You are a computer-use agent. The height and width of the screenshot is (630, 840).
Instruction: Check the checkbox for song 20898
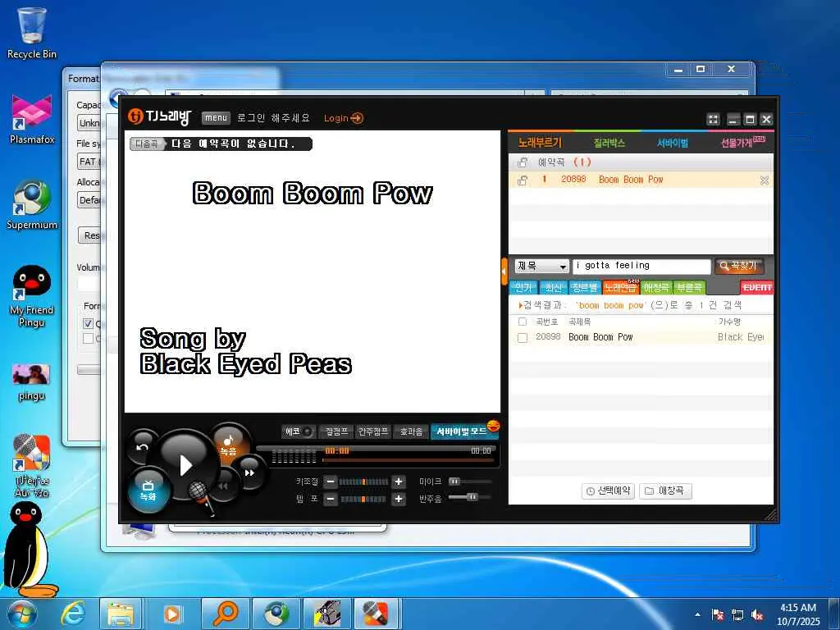[523, 337]
